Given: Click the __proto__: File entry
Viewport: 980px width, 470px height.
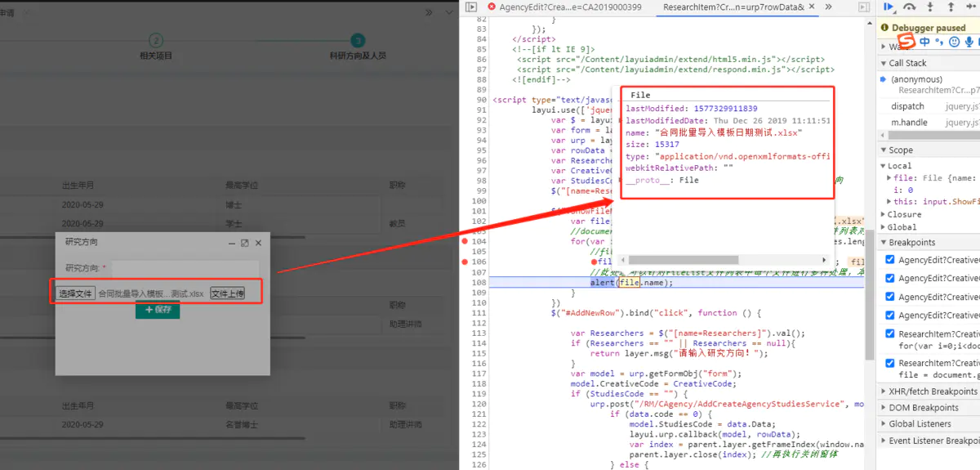Looking at the screenshot, I should (x=662, y=180).
